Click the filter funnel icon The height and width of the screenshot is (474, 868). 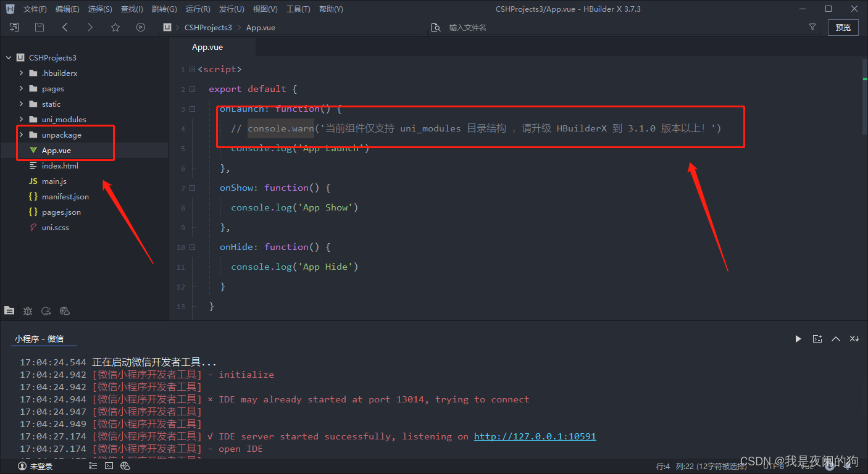point(812,27)
